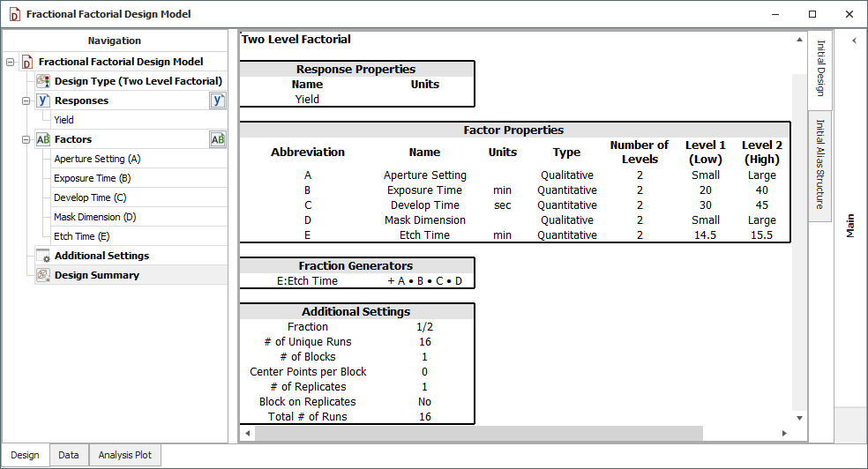This screenshot has height=469, width=868.
Task: Click the root design model document icon
Action: 26,62
